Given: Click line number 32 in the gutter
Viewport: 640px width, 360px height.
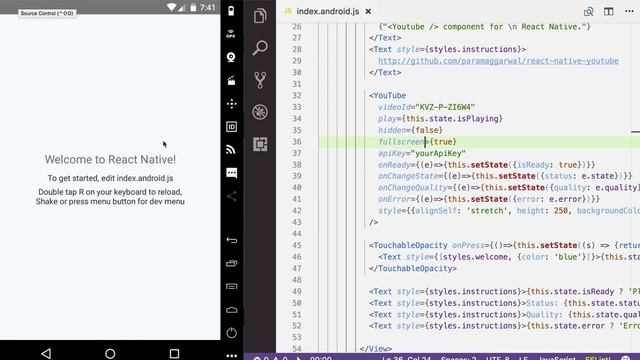Looking at the screenshot, I should tap(297, 96).
